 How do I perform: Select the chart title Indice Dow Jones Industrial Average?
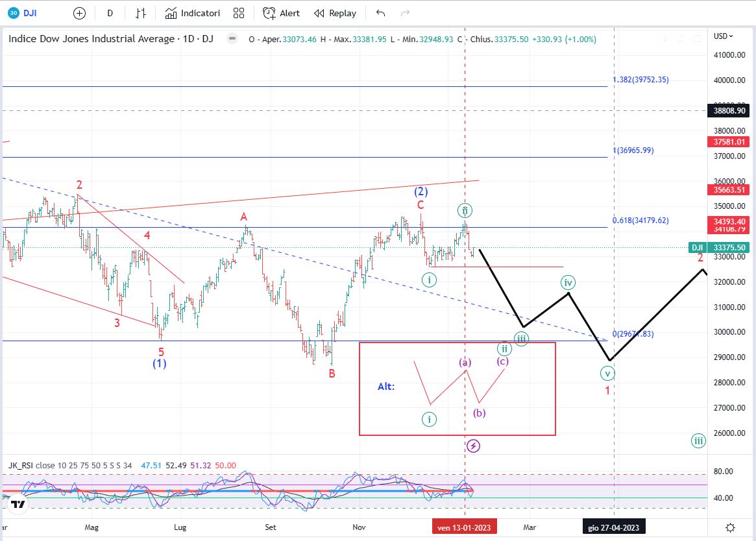pos(91,38)
